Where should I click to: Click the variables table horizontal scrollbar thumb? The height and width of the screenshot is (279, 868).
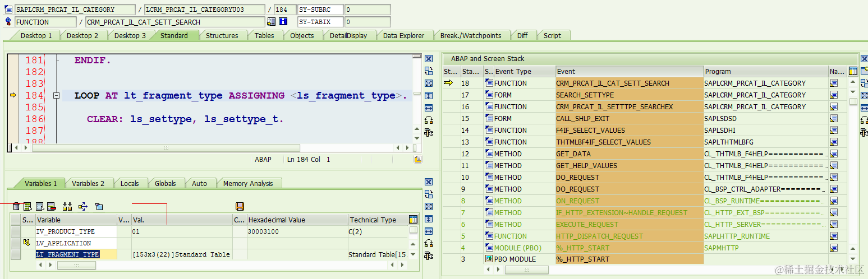[76, 266]
